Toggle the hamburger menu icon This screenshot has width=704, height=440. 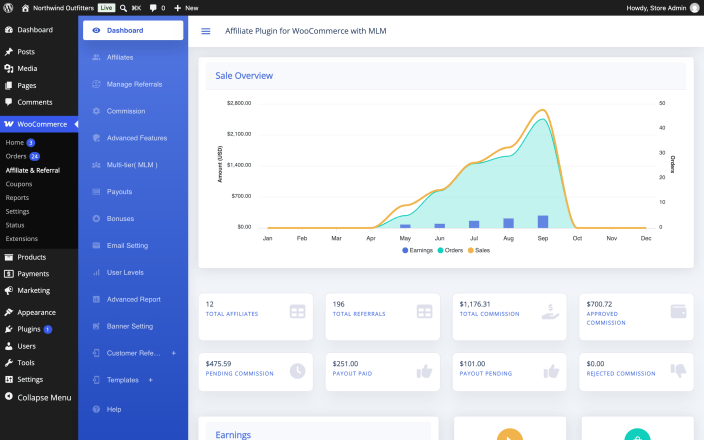(x=206, y=31)
